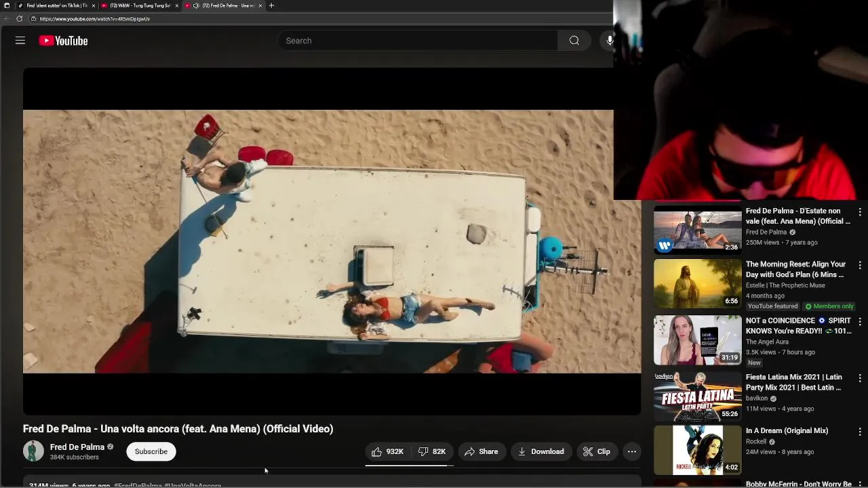Open Fred De Palma channel name link
868x488 pixels.
click(77, 447)
